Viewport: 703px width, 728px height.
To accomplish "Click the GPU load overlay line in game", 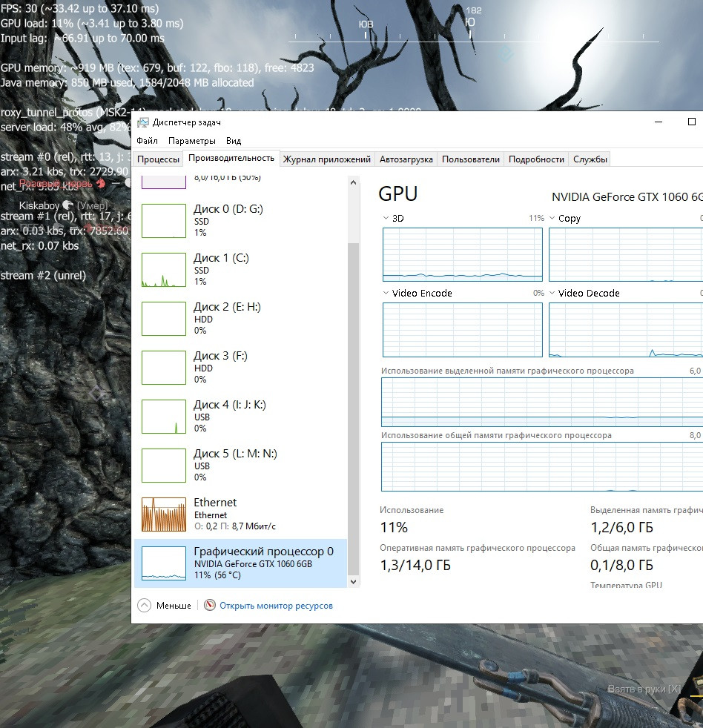I will pos(92,23).
